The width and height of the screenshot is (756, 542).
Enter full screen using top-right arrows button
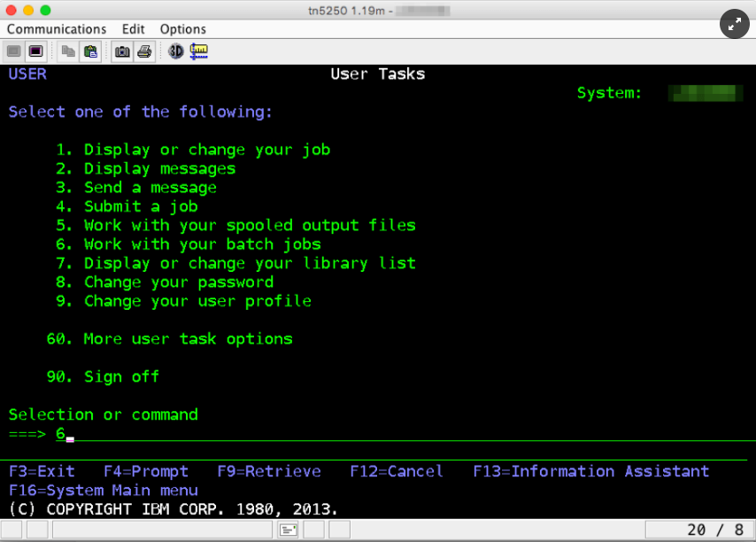pos(733,25)
